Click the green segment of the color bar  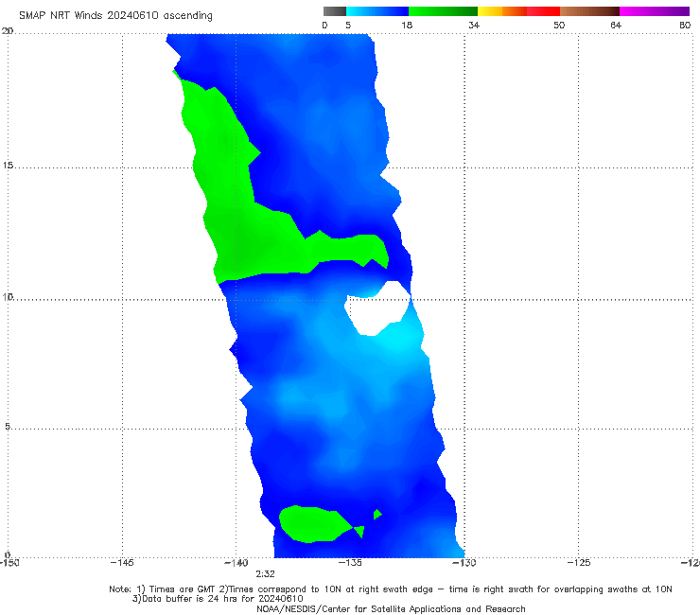point(443,11)
